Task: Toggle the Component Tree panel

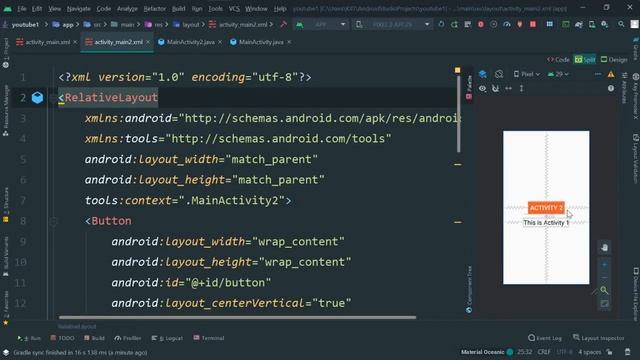Action: [469, 289]
